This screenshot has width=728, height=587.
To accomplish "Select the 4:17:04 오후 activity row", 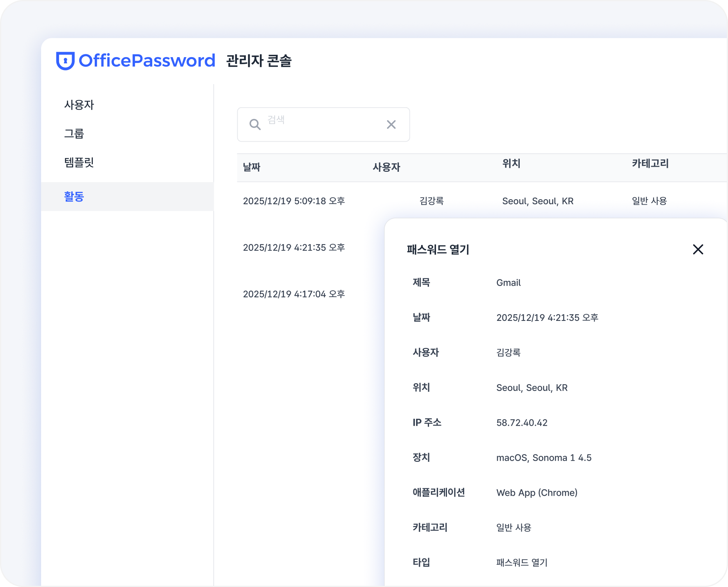I will pos(294,294).
